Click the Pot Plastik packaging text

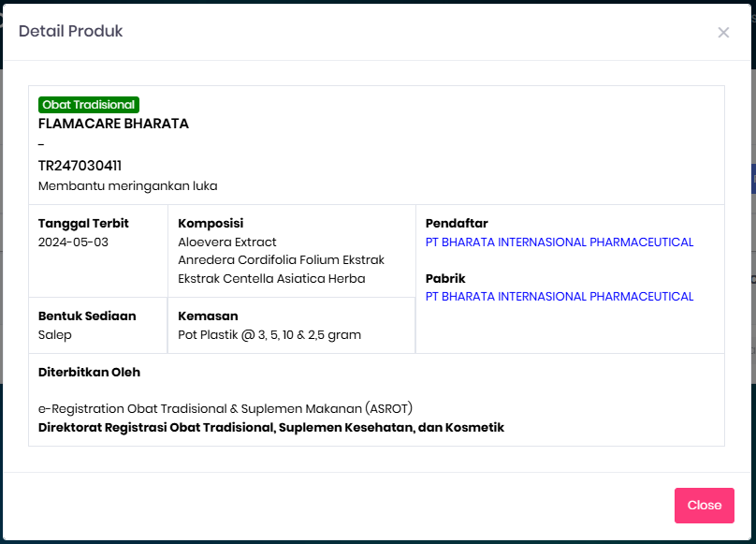[269, 335]
